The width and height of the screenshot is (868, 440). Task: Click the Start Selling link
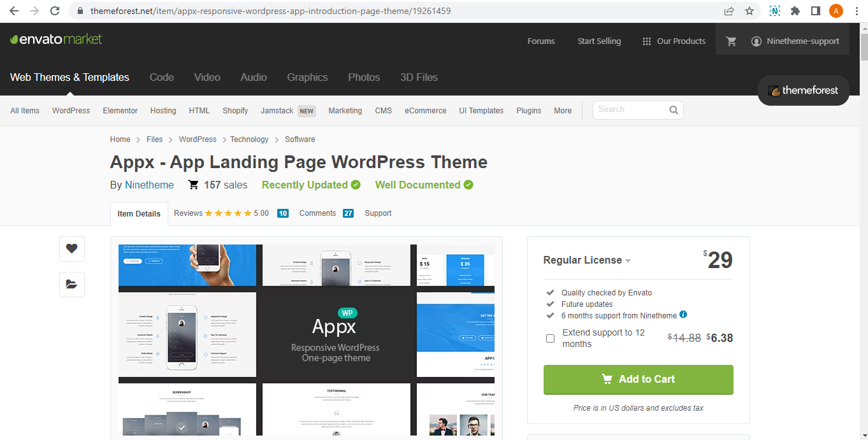599,41
